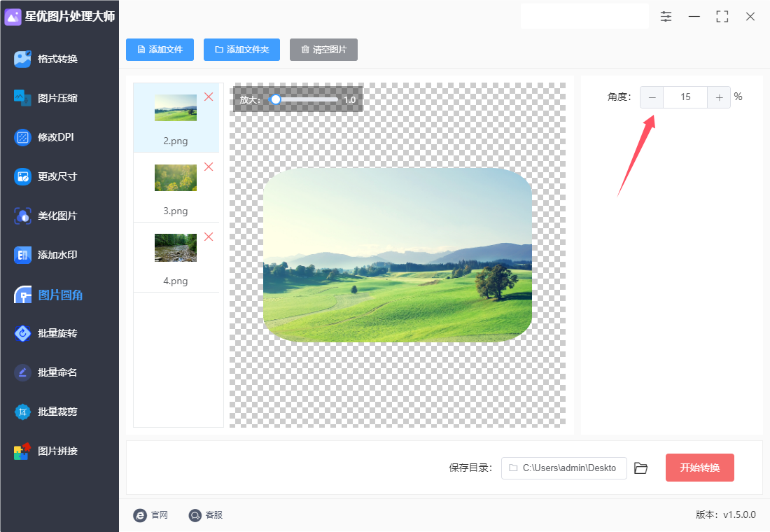Open the 官网 official website link
Viewport: 770px width, 532px height.
(x=150, y=514)
